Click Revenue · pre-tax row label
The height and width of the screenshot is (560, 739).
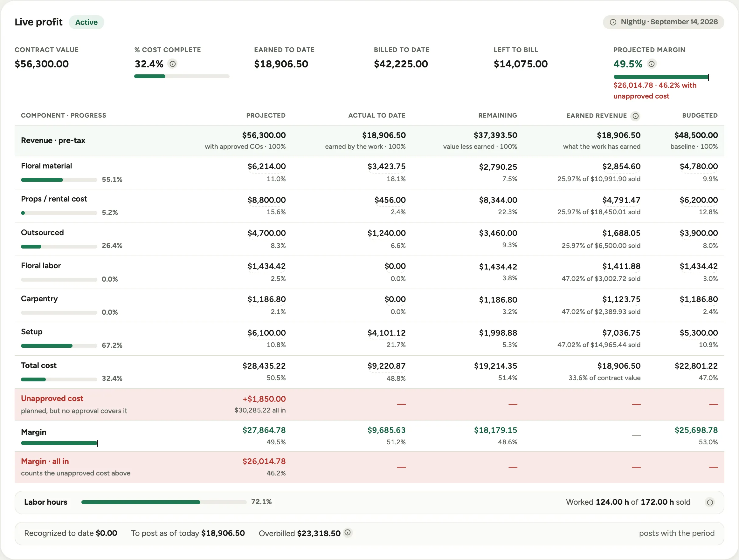(53, 140)
